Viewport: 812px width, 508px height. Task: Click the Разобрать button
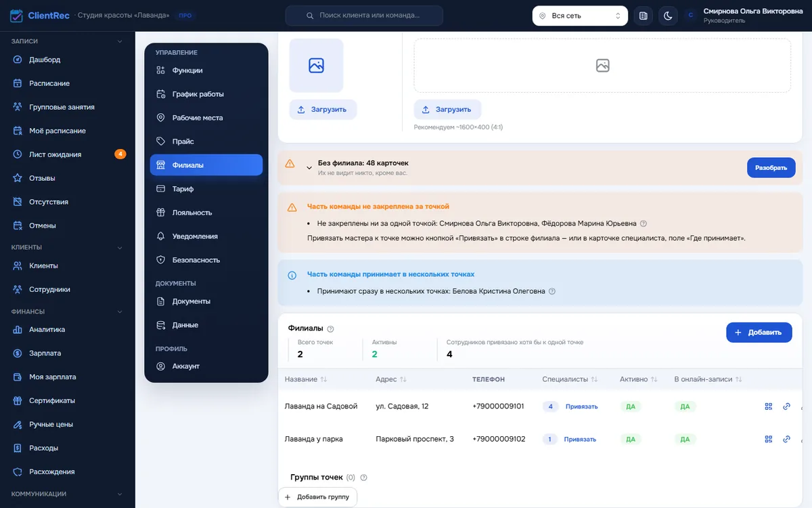(x=771, y=167)
